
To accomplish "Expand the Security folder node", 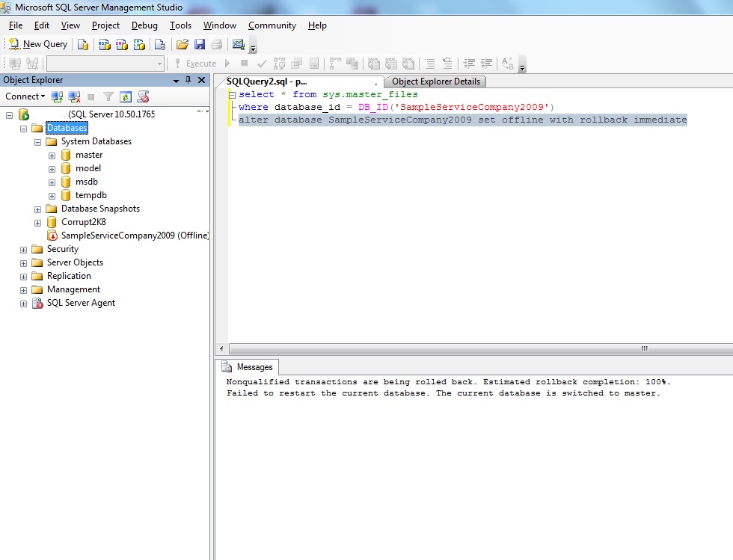I will click(x=23, y=249).
